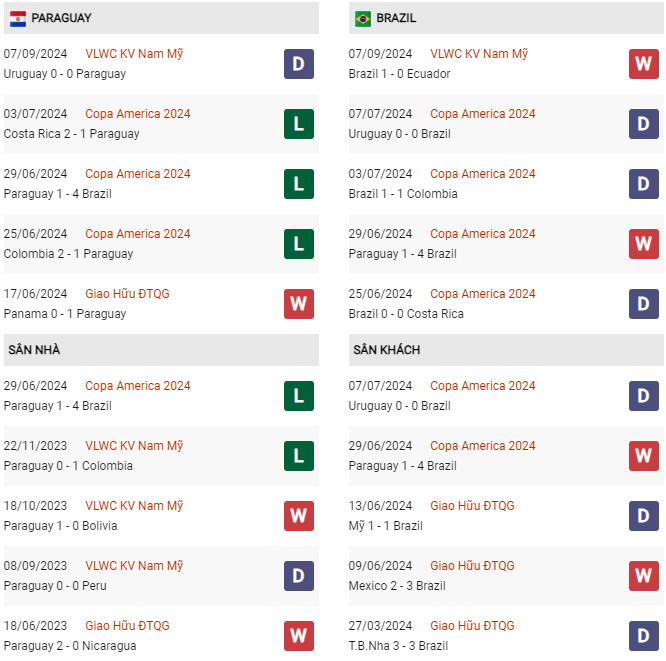
Task: Open VLWC KV Nam Mỹ link for Paraguay - Bolivia
Action: [134, 506]
